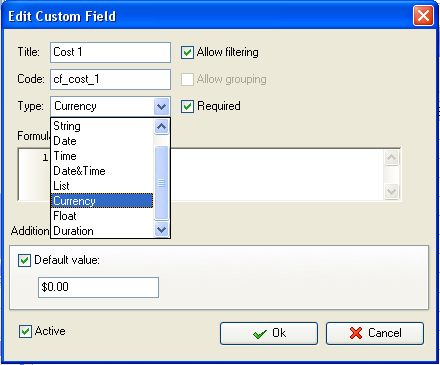This screenshot has height=365, width=440.
Task: Click the type list scrollbar thumb
Action: 162,183
